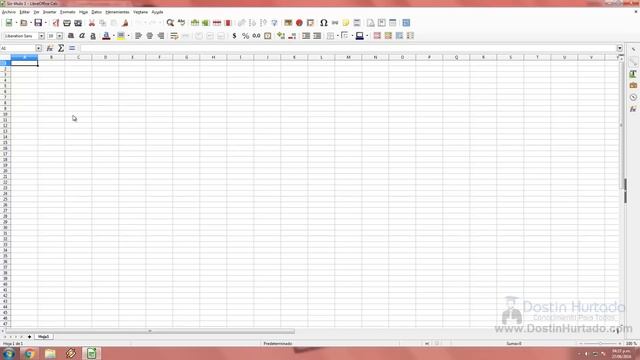This screenshot has height=360, width=640.
Task: Center text horizontally icon
Action: 150,36
